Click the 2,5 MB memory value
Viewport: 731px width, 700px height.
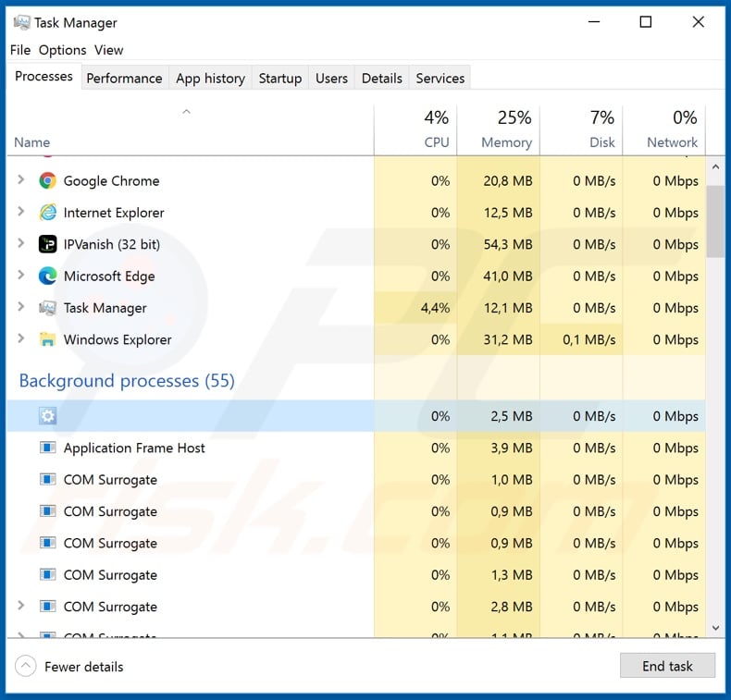click(512, 416)
